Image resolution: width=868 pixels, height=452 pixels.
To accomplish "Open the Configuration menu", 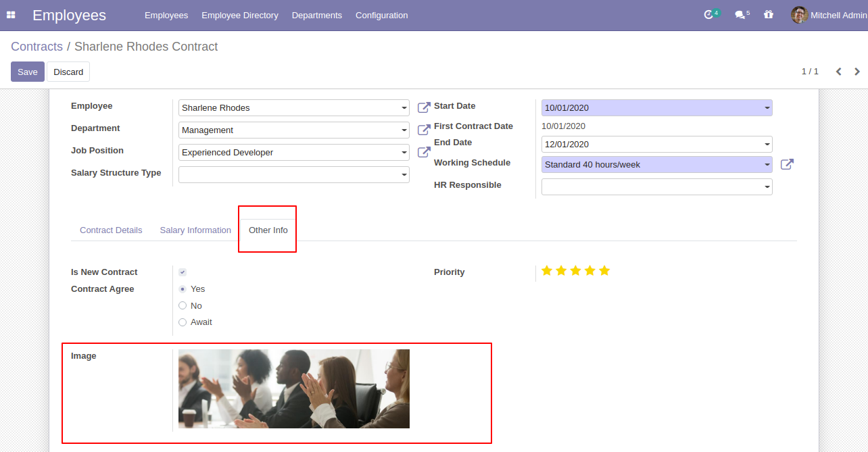I will coord(382,15).
